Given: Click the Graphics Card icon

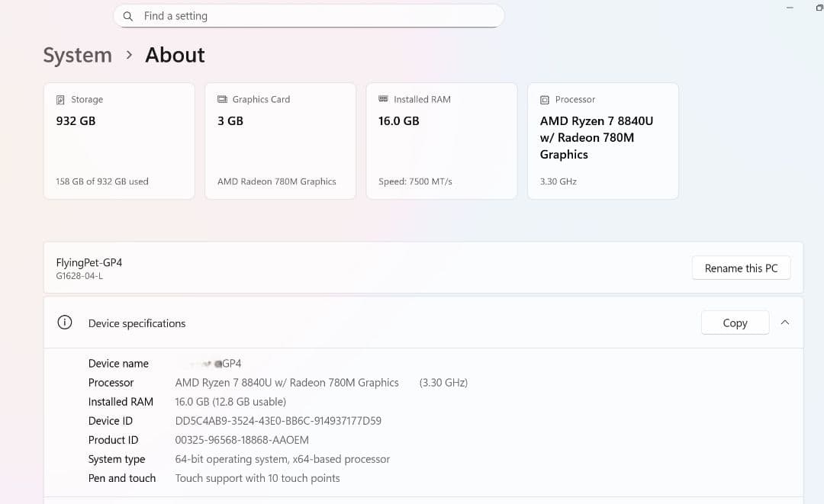Looking at the screenshot, I should pos(222,99).
